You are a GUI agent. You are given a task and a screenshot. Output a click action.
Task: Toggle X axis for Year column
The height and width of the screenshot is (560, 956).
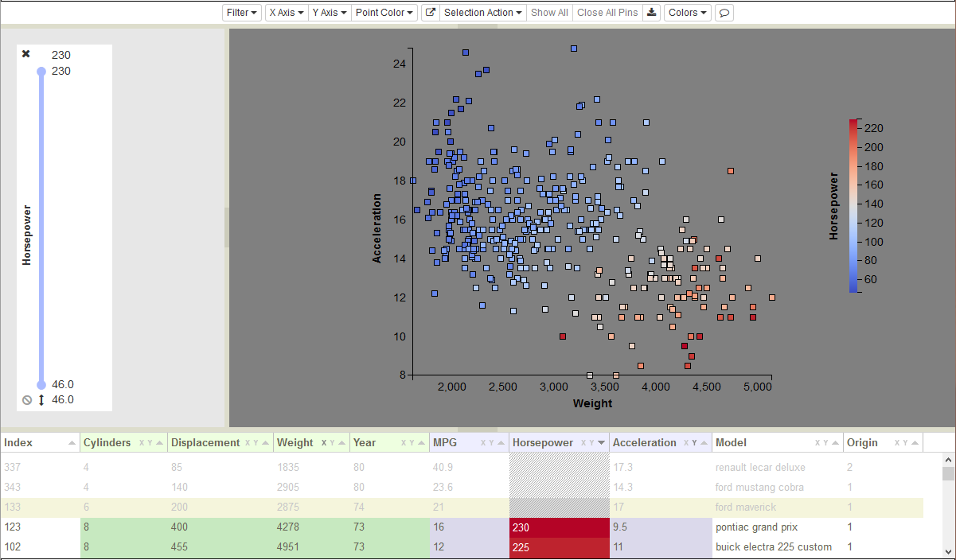403,443
